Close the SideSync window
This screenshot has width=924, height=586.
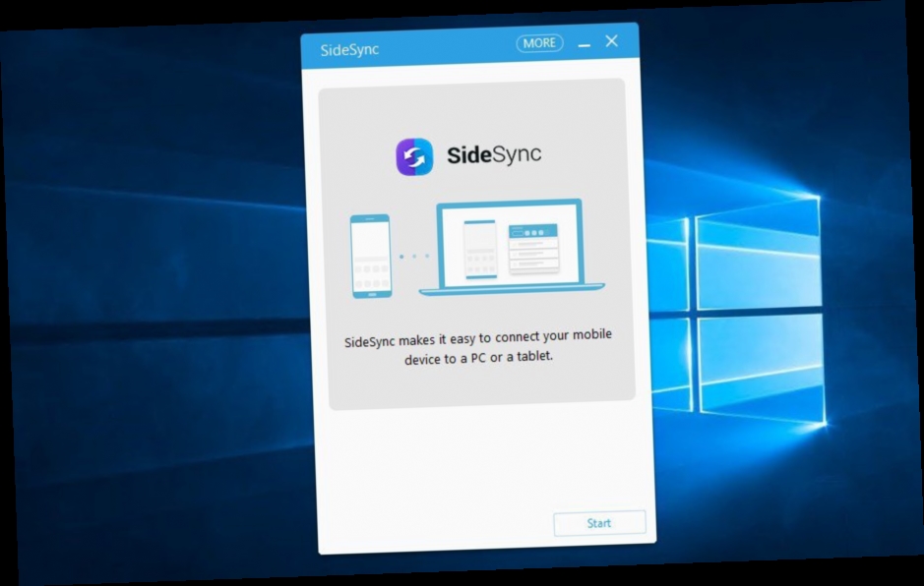[612, 41]
